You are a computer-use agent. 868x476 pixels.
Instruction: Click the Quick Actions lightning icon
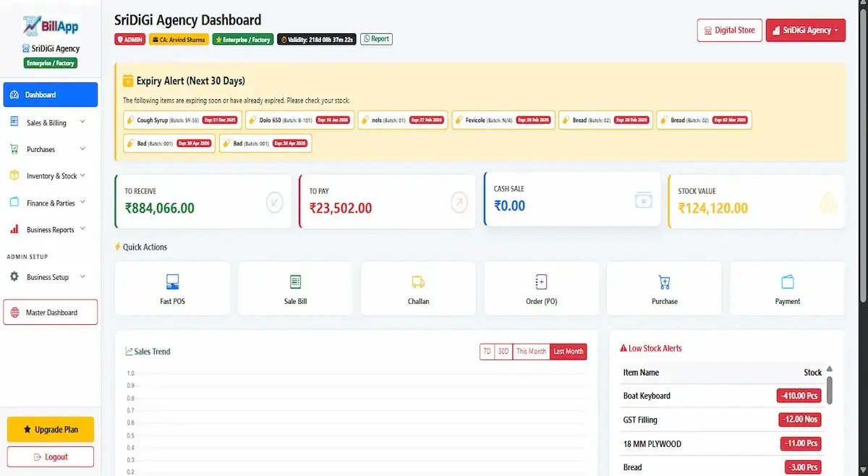[118, 247]
